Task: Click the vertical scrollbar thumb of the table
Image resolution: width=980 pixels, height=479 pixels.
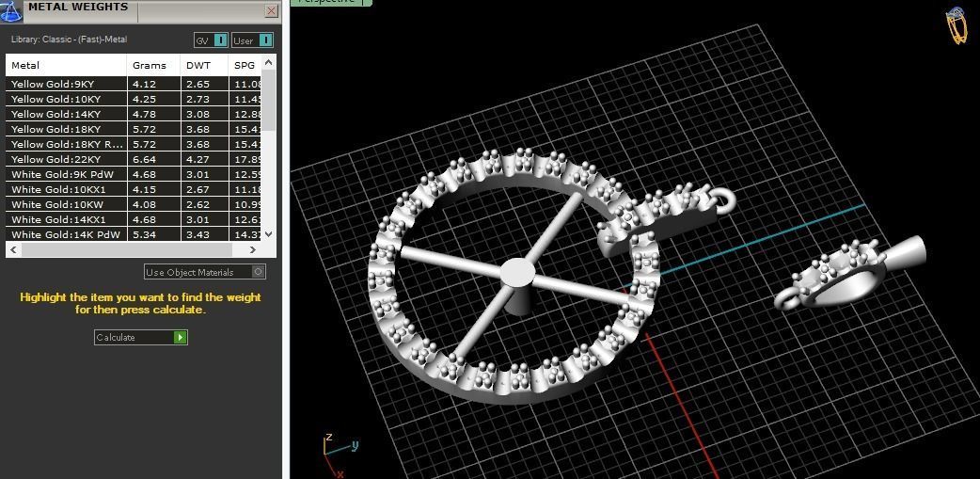Action: click(269, 101)
